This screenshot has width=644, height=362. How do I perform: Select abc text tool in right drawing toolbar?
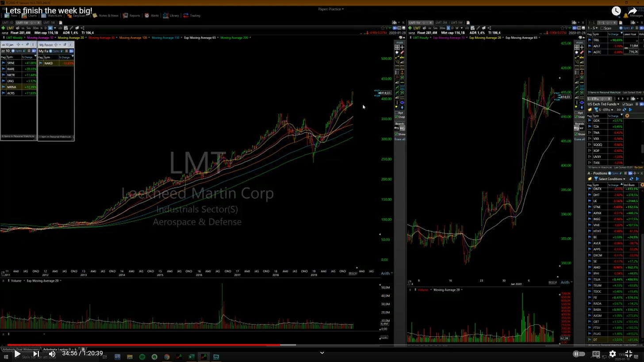coord(582,57)
